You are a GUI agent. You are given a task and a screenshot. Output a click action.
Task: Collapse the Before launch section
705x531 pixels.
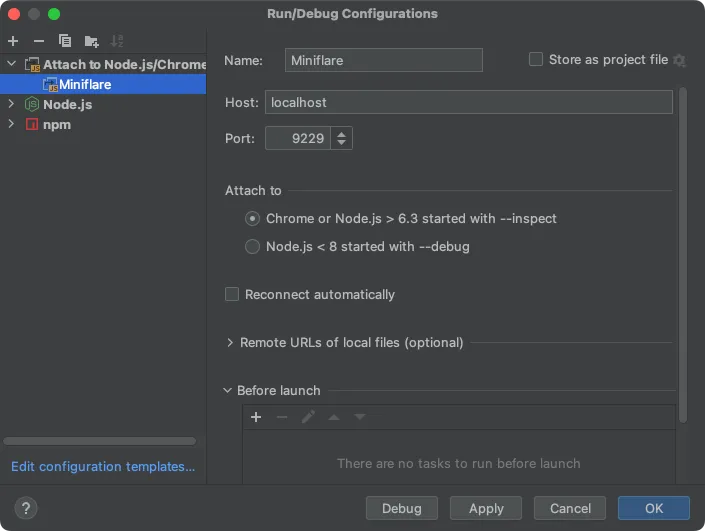(228, 390)
